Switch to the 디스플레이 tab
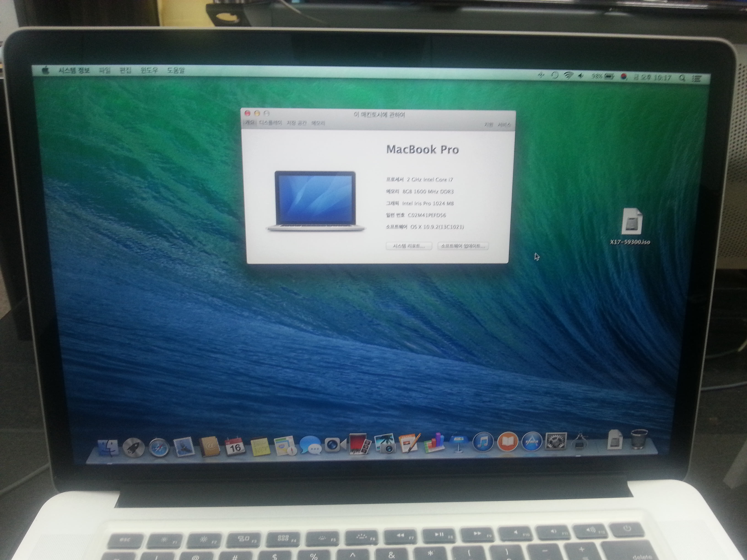747x560 pixels. point(271,123)
